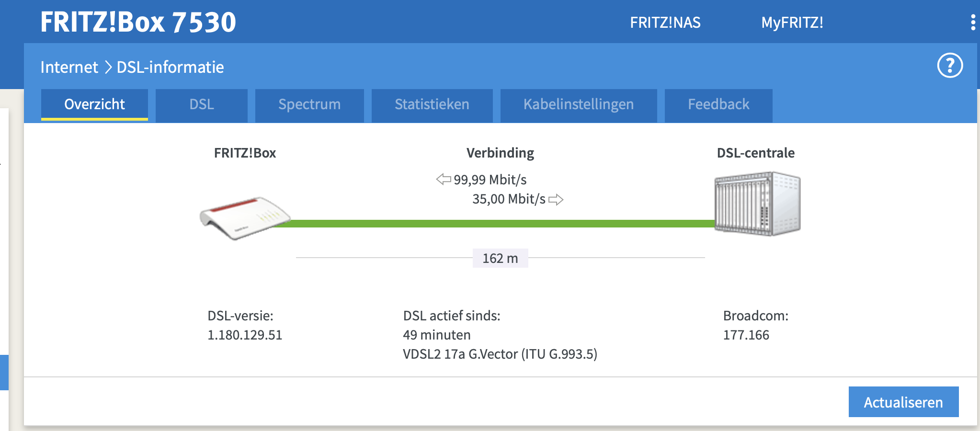
Task: Click the FRITZ!Box 7530 logo title
Action: pyautogui.click(x=138, y=22)
